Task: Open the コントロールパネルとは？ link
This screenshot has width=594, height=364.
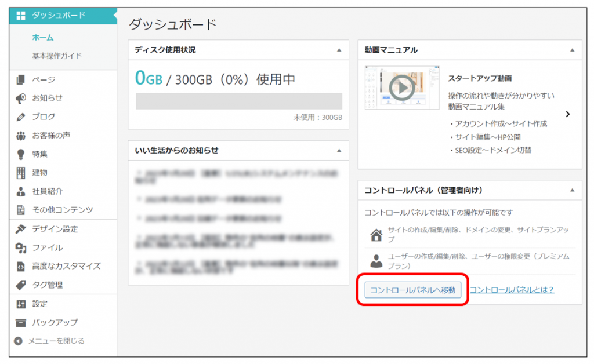Action: click(x=512, y=290)
